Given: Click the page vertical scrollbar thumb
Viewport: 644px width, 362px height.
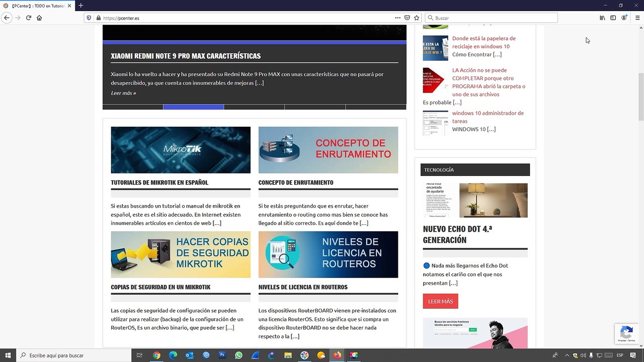Looking at the screenshot, I should point(641,97).
